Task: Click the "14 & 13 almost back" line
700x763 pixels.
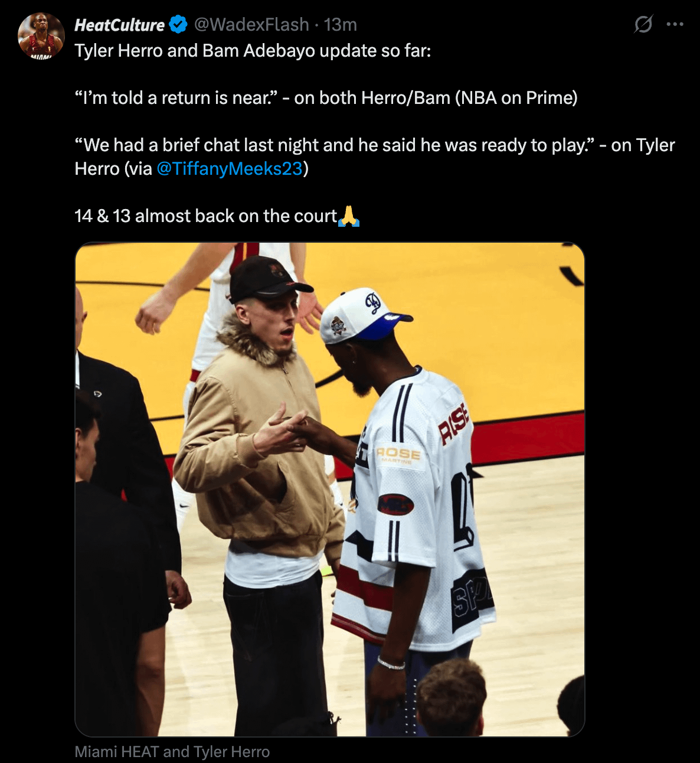Action: (206, 216)
